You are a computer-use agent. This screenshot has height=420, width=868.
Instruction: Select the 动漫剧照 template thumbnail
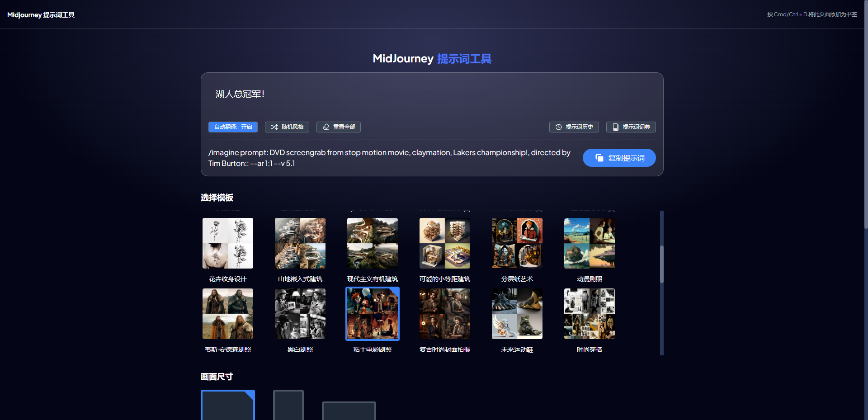[590, 243]
